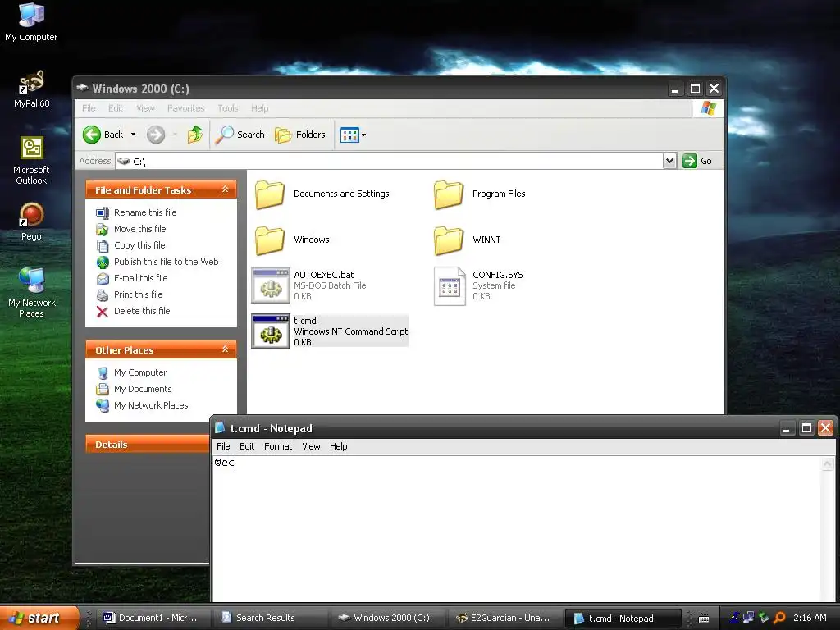Select the WINNT folder icon

[449, 240]
